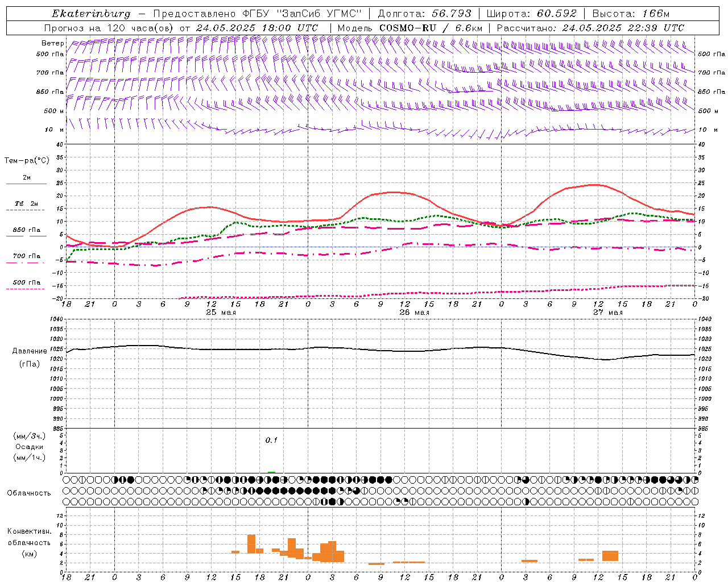728x582 pixels.
Task: Click the 'Широта: 60.592' header field
Action: [531, 14]
